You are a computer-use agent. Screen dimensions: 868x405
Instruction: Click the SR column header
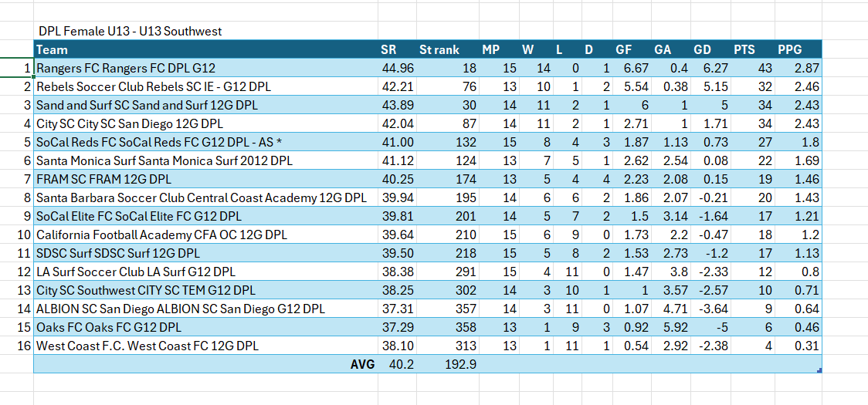point(388,50)
